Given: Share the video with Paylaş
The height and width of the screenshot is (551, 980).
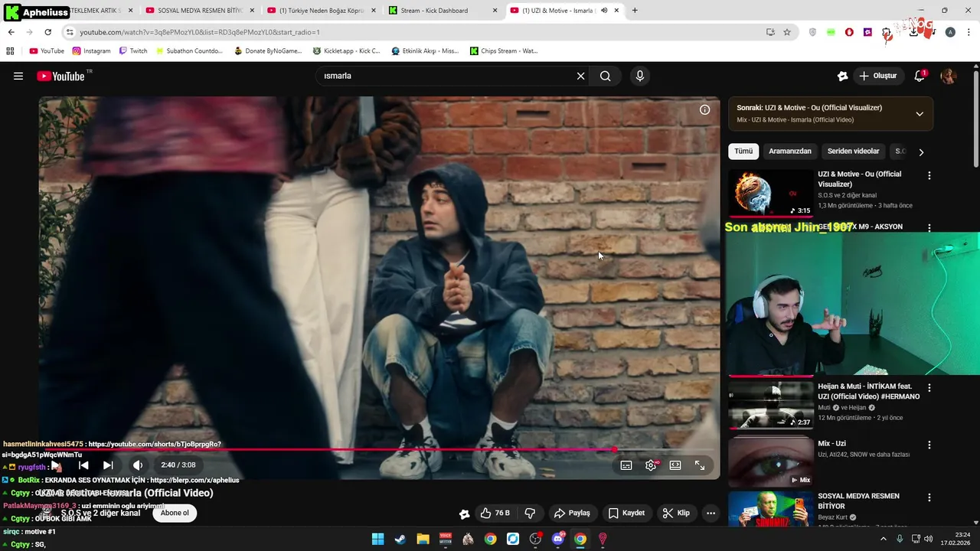Looking at the screenshot, I should click(x=572, y=513).
